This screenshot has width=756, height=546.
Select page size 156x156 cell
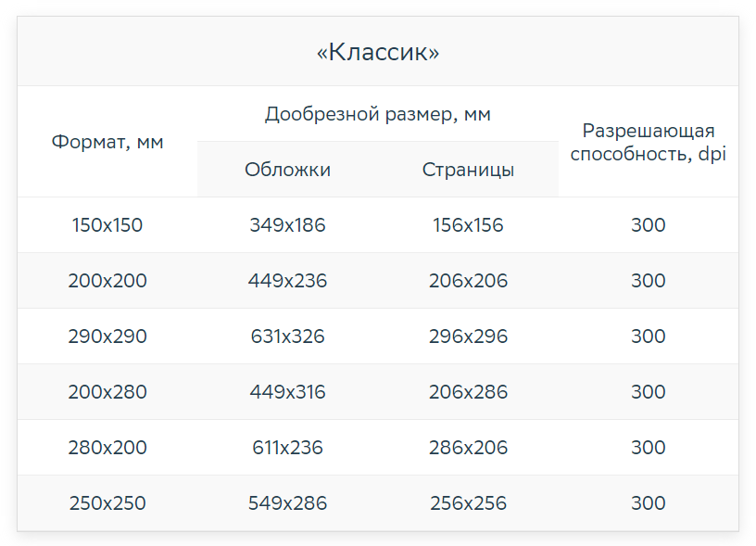pyautogui.click(x=468, y=225)
